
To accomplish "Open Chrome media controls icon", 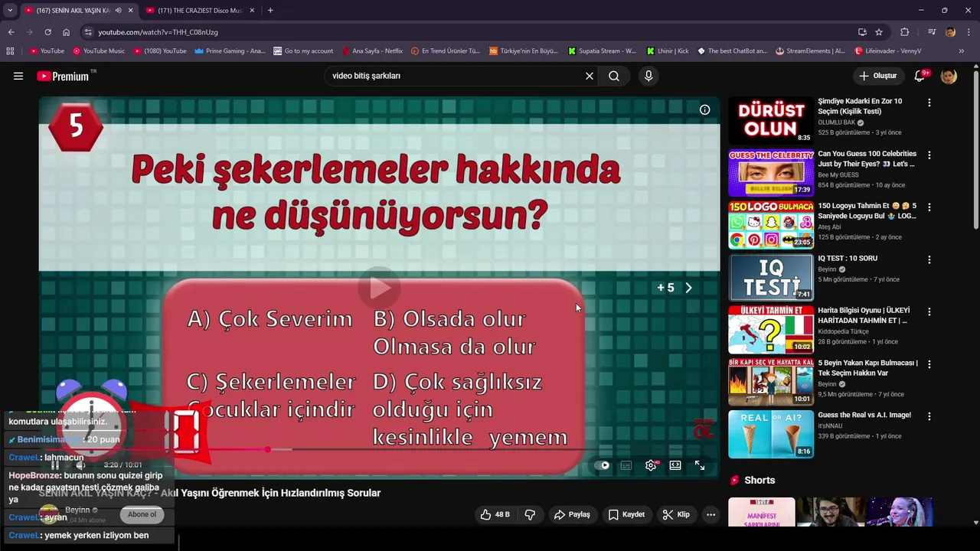I will coord(932,32).
